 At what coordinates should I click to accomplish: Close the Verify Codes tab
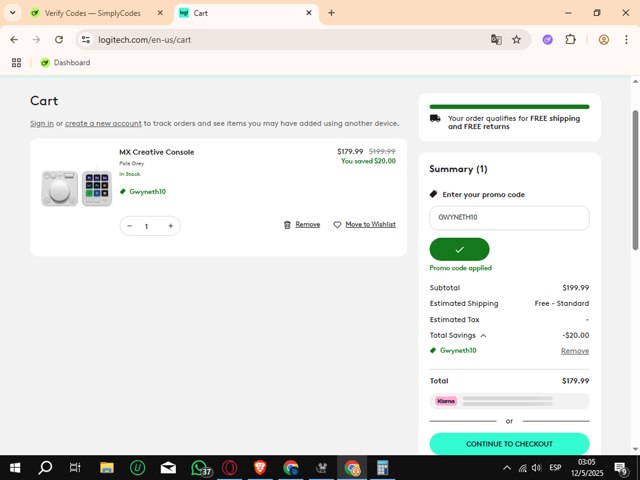pos(160,13)
